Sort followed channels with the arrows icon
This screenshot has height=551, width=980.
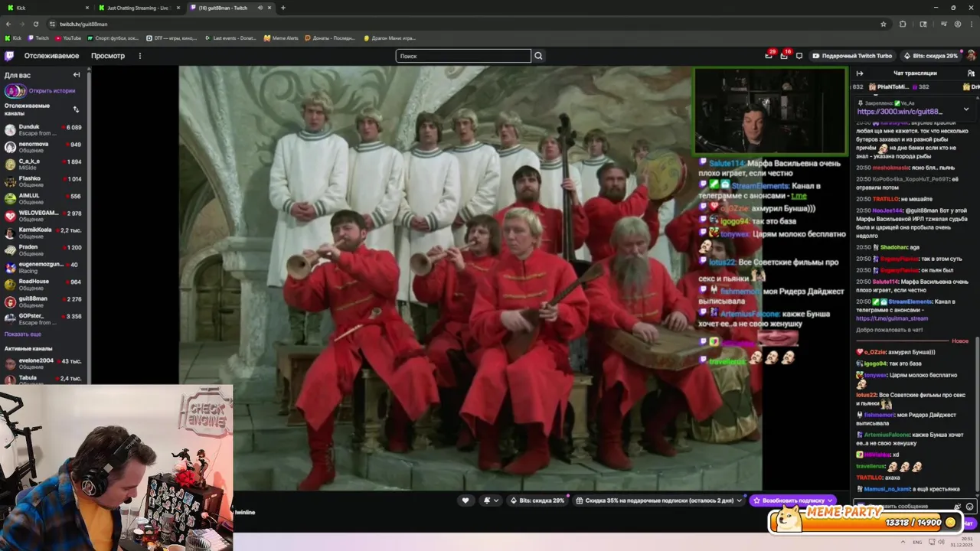coord(76,109)
